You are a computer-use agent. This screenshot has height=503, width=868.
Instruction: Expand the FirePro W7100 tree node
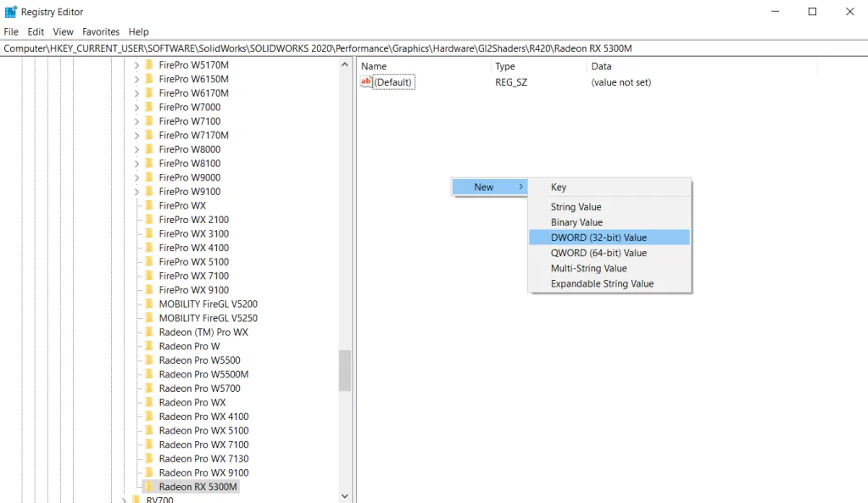136,120
